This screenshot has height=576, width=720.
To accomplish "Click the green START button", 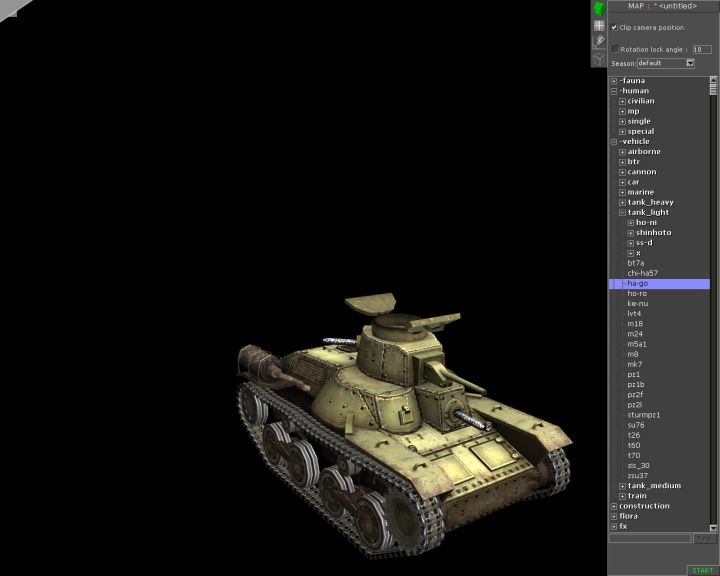I will [702, 570].
